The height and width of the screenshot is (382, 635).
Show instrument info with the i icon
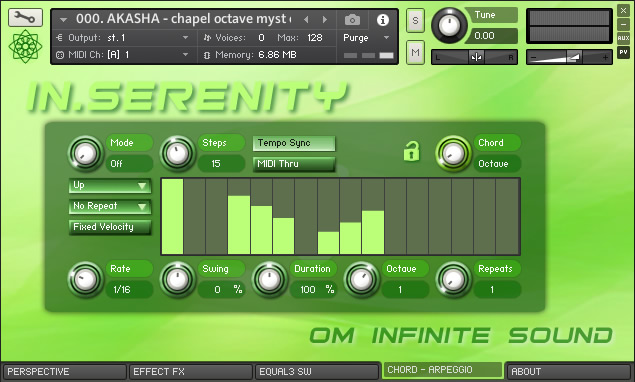point(383,20)
